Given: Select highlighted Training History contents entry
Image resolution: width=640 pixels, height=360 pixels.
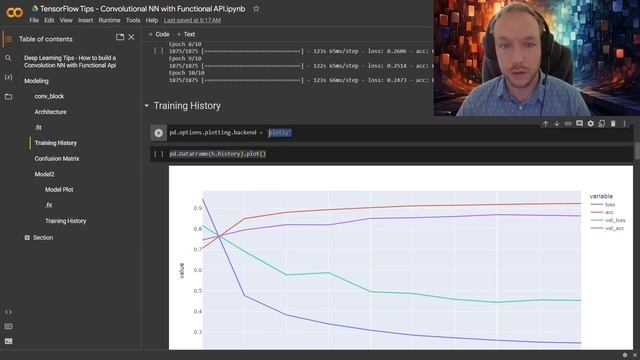Looking at the screenshot, I should click(x=56, y=143).
